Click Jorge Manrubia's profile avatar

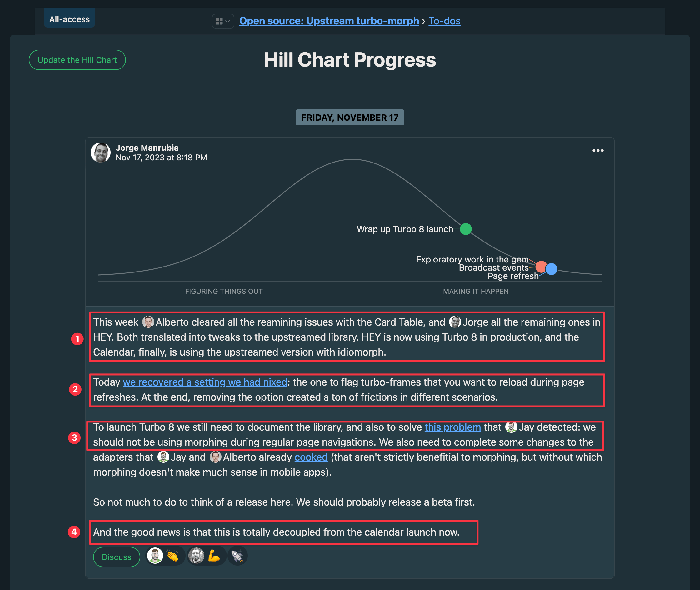(x=101, y=152)
